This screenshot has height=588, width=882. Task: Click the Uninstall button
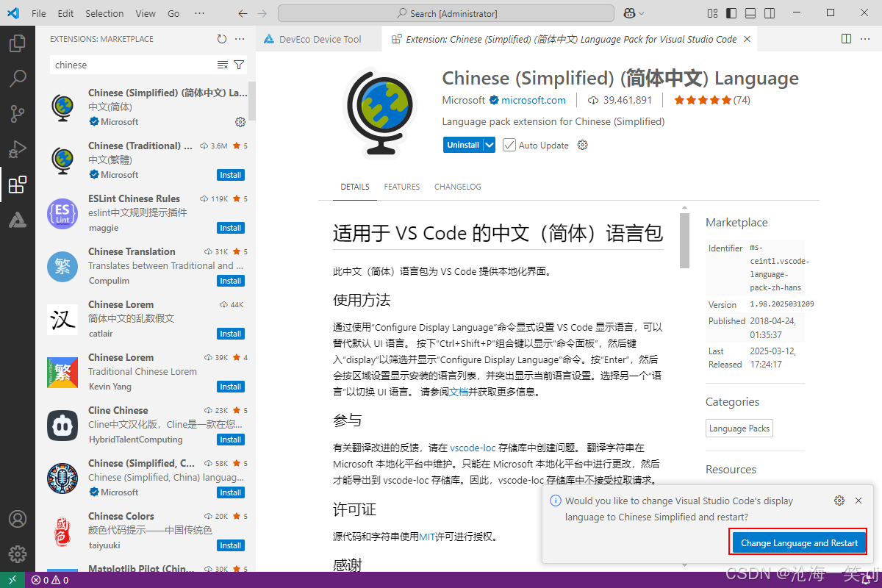tap(463, 145)
